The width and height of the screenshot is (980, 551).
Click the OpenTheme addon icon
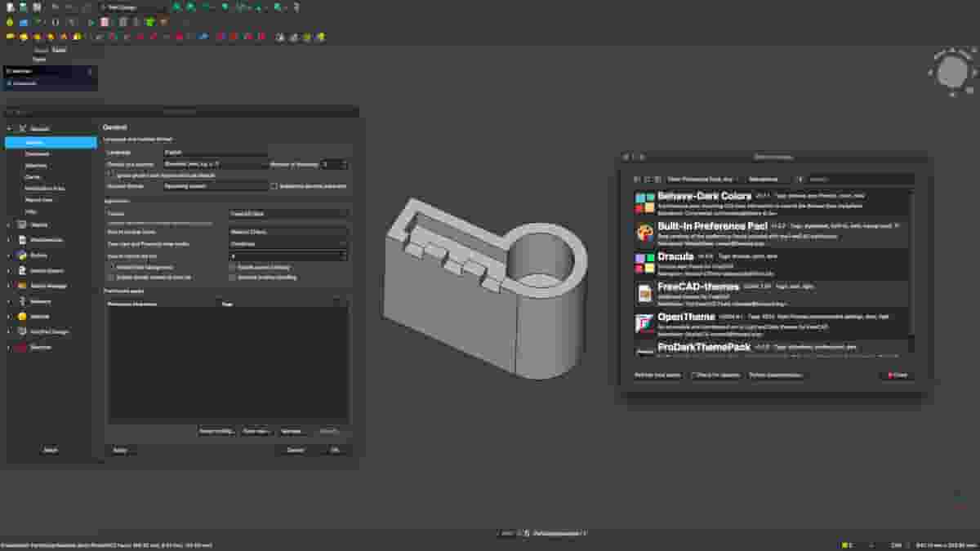(644, 323)
